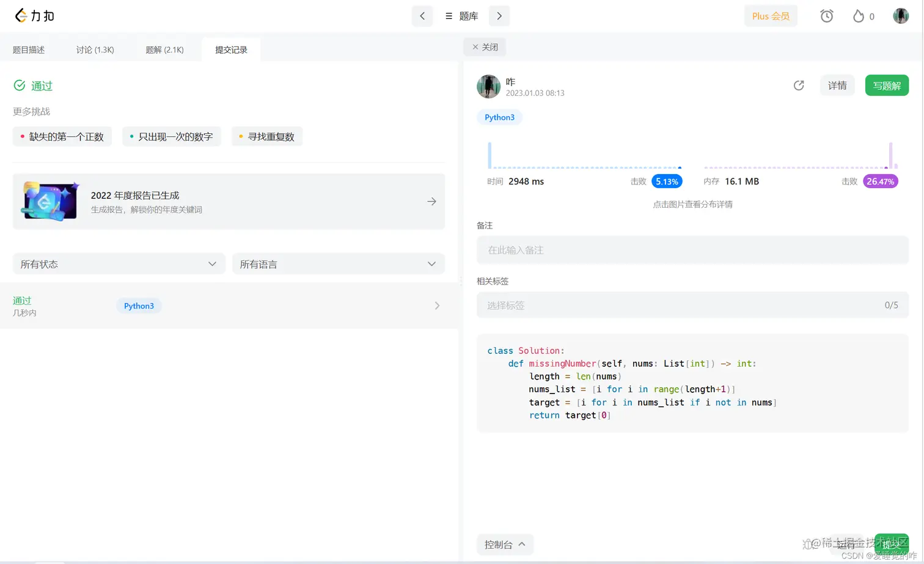The image size is (924, 564).
Task: Click the 更多挑战 heading text
Action: 32,111
